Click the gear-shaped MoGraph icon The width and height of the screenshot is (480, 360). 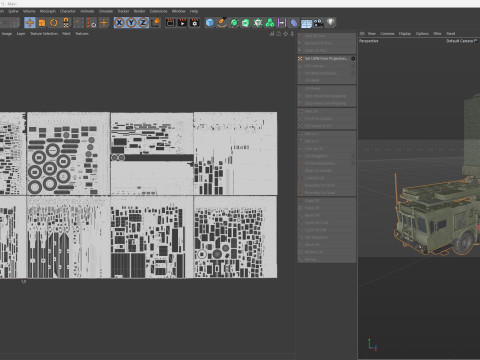pos(258,23)
